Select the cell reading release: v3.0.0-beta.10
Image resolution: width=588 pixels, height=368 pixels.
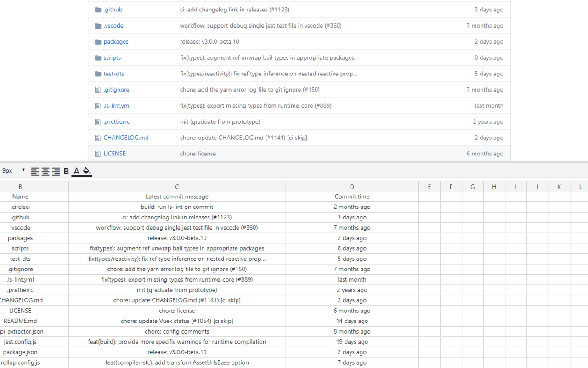177,238
